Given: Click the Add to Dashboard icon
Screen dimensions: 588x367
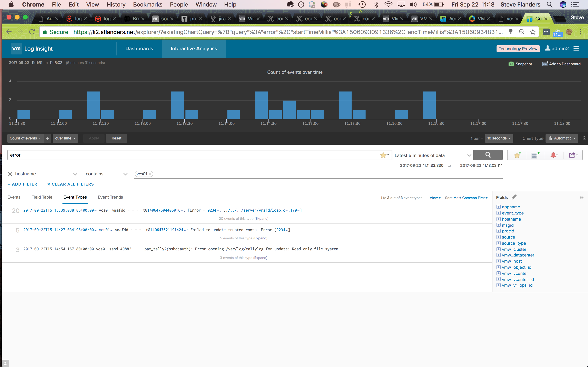Looking at the screenshot, I should 545,64.
